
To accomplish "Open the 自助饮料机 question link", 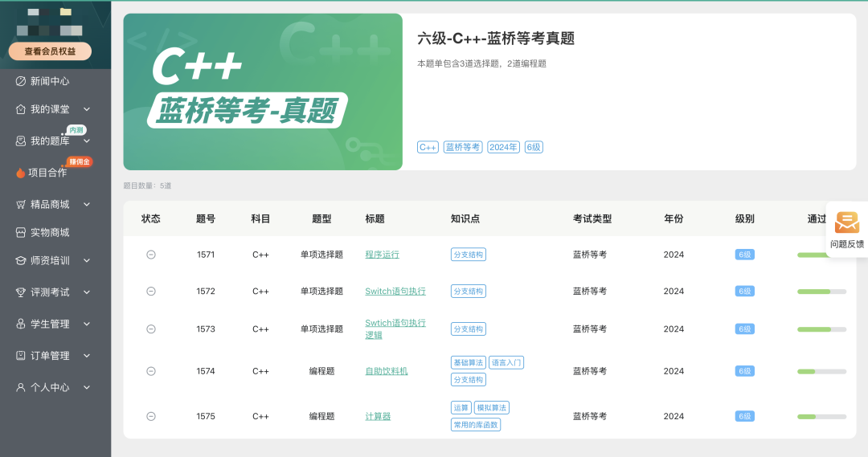I will pos(387,371).
